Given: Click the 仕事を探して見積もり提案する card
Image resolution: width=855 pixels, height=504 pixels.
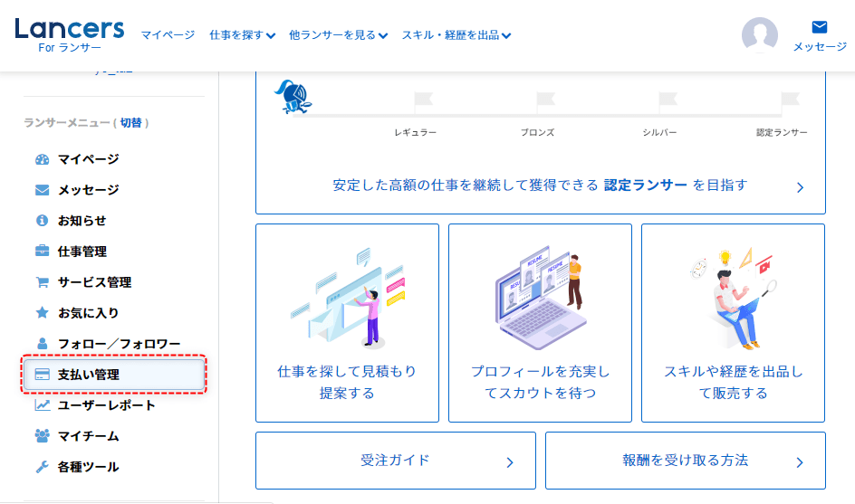Looking at the screenshot, I should [347, 323].
